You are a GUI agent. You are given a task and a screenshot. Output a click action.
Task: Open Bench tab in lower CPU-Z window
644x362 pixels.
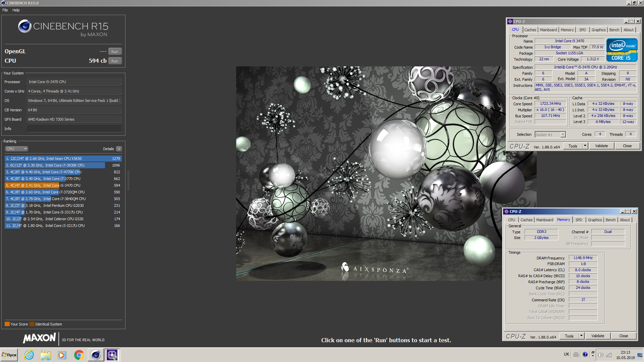(611, 220)
